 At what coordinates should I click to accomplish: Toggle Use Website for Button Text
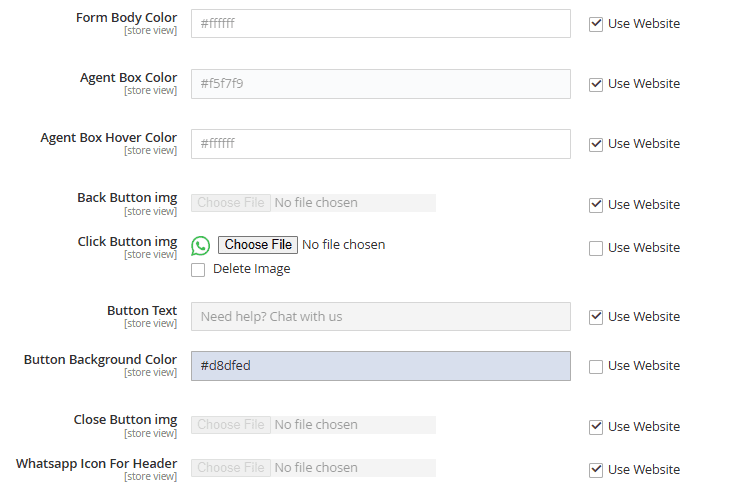(596, 317)
